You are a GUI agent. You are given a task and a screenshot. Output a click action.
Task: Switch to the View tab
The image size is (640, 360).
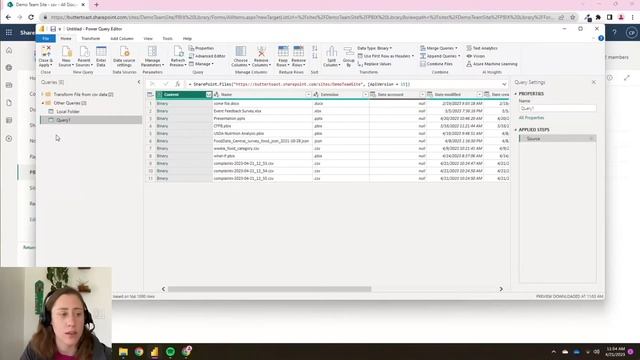click(x=148, y=38)
